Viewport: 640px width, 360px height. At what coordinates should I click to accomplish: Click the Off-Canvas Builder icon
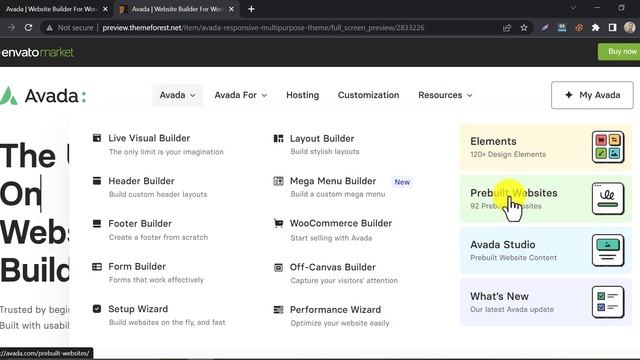click(x=278, y=267)
